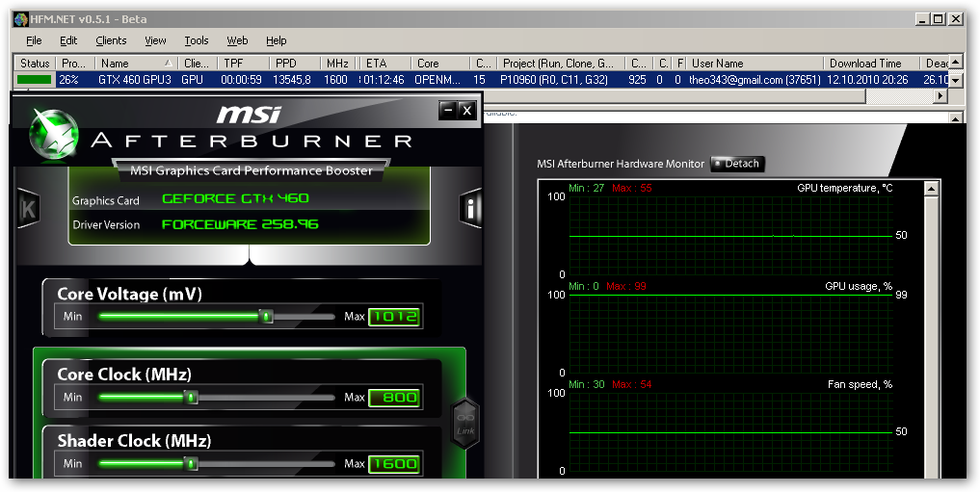This screenshot has width=980, height=492.
Task: Click the Fan speed graph
Action: pyautogui.click(x=730, y=432)
